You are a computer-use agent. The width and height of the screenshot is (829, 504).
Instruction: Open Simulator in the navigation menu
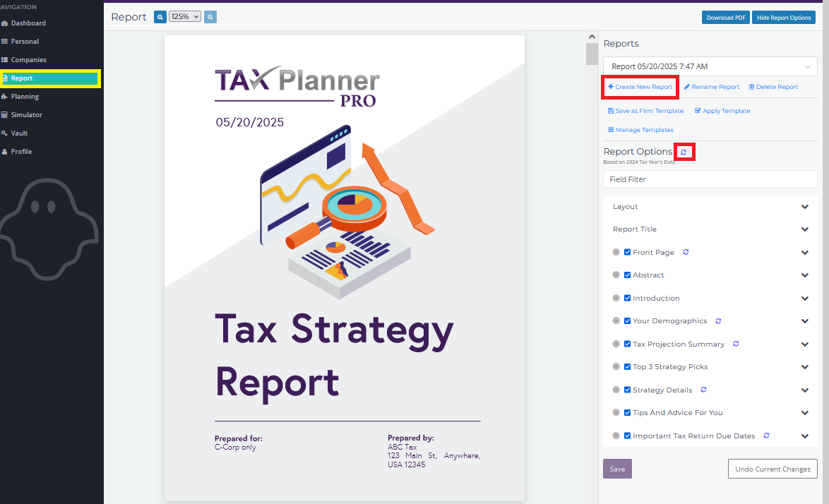pos(26,114)
